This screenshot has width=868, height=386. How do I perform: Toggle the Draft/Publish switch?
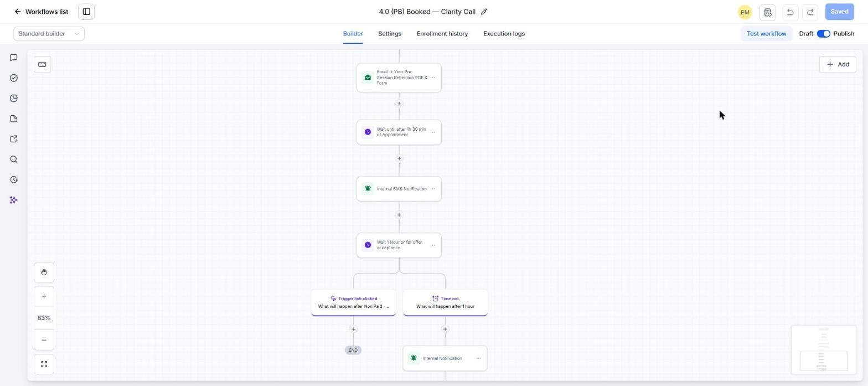click(x=824, y=34)
